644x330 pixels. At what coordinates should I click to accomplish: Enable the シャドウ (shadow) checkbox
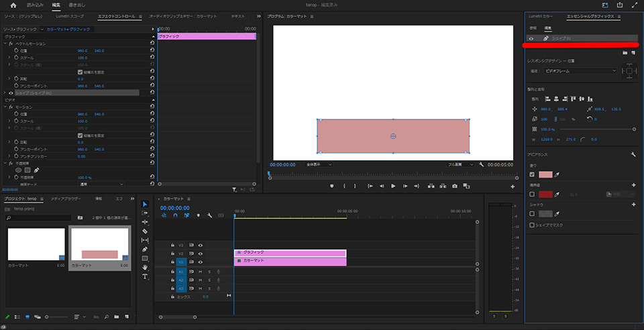coord(533,213)
